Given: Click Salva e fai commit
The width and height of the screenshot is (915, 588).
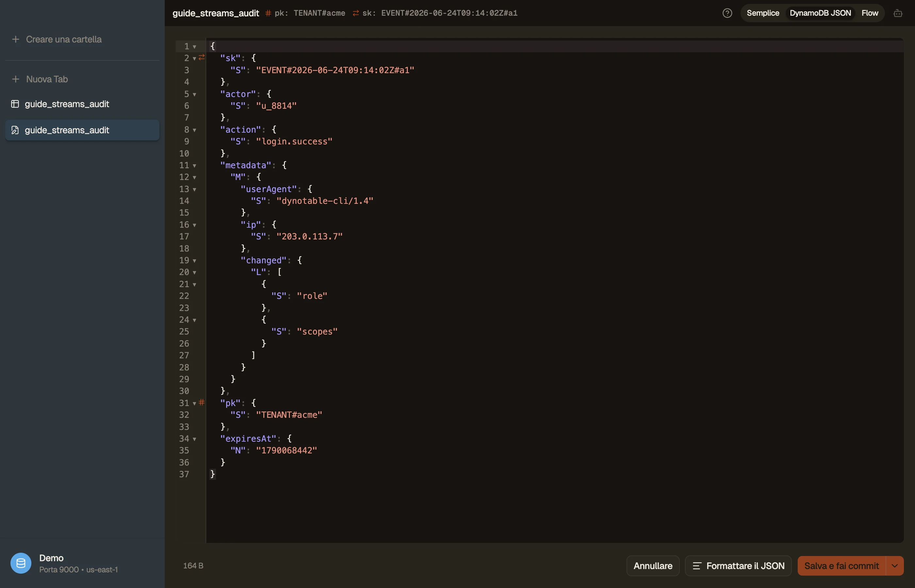Looking at the screenshot, I should (841, 566).
